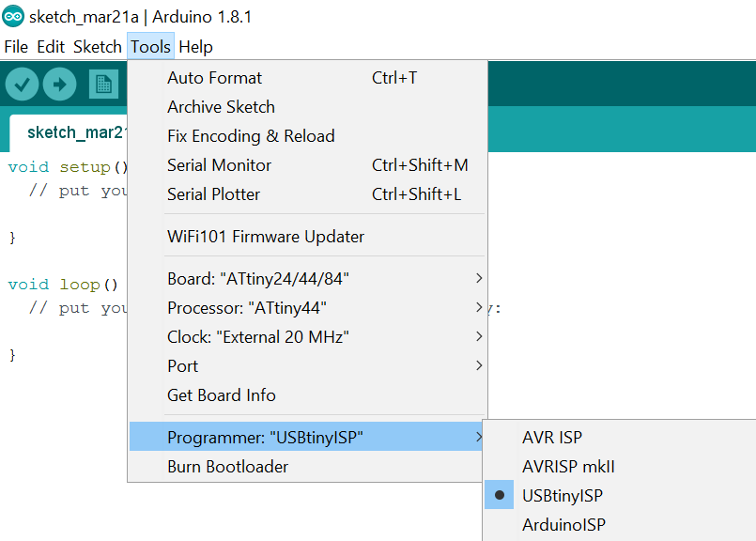Click the Upload arrow toolbar icon
Image resolution: width=756 pixels, height=541 pixels.
pos(59,85)
